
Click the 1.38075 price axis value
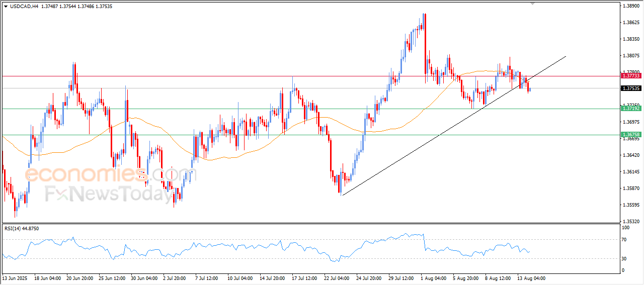(631, 56)
